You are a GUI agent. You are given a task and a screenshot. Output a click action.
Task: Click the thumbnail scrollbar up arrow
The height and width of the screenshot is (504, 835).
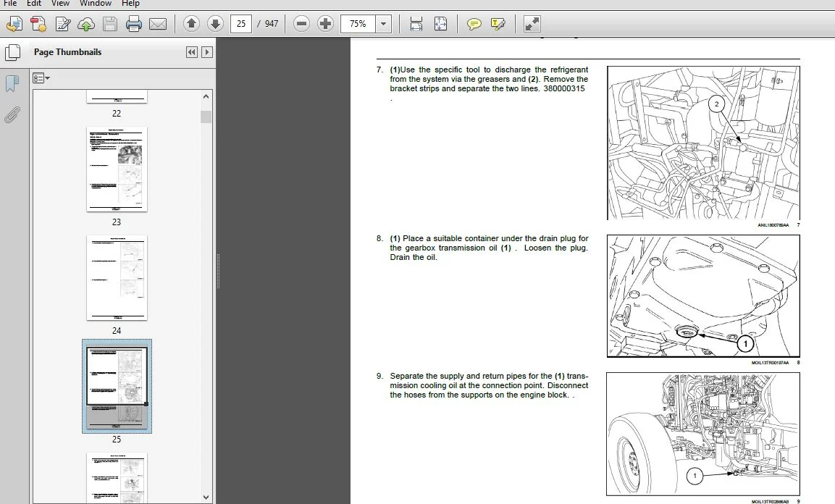(206, 96)
